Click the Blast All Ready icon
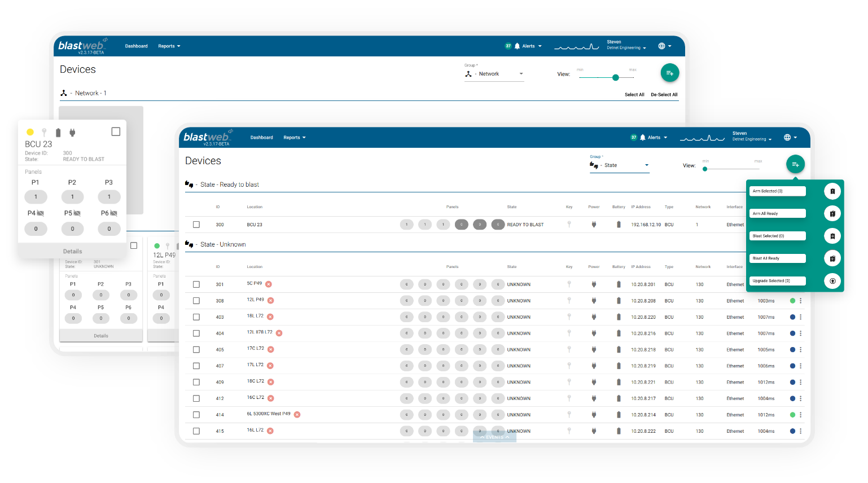Screen dimensions: 868x483 pyautogui.click(x=832, y=258)
